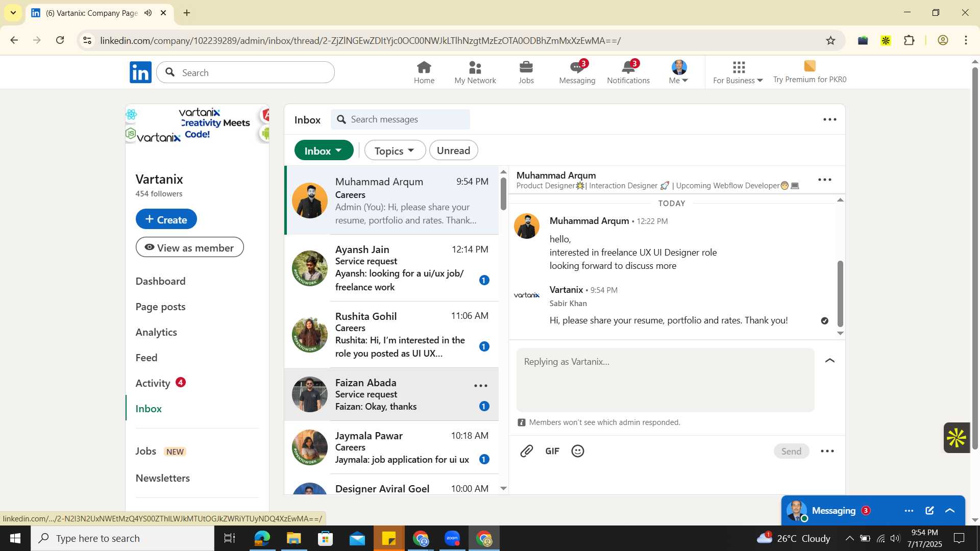Click the Send button

coord(791,451)
